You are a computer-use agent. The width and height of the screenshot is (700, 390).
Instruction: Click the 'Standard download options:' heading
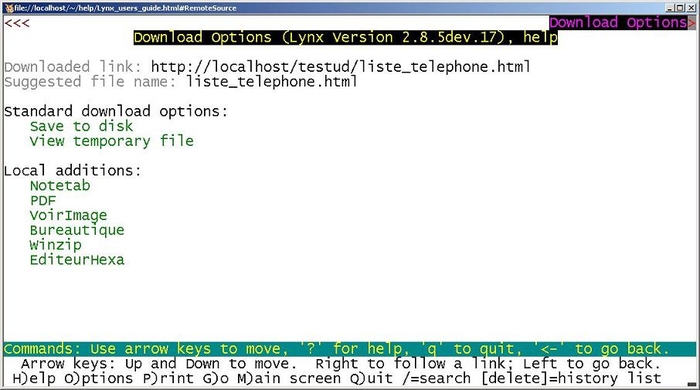click(x=116, y=111)
